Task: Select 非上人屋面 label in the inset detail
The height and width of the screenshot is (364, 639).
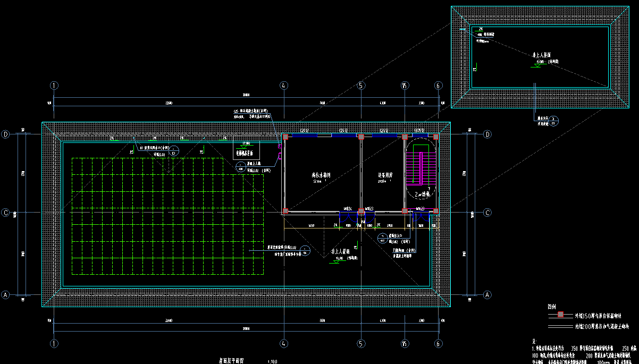Action: pyautogui.click(x=541, y=55)
